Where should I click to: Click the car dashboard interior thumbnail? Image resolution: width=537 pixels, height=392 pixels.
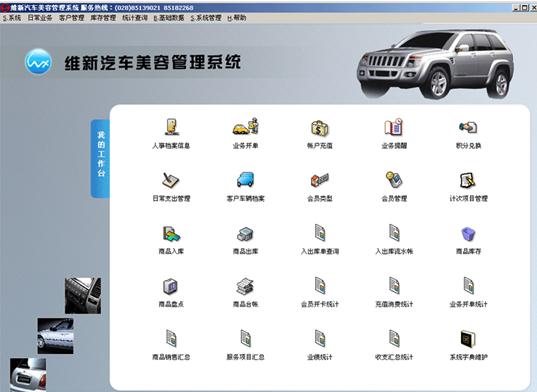pos(83,295)
